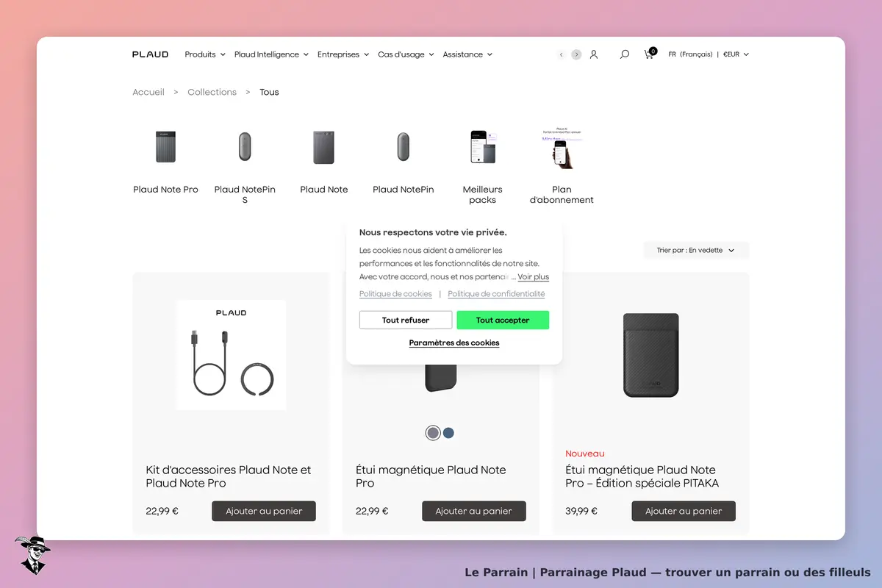Open Kit d'accessoires Plaud Note product title
This screenshot has width=882, height=588.
pos(229,476)
